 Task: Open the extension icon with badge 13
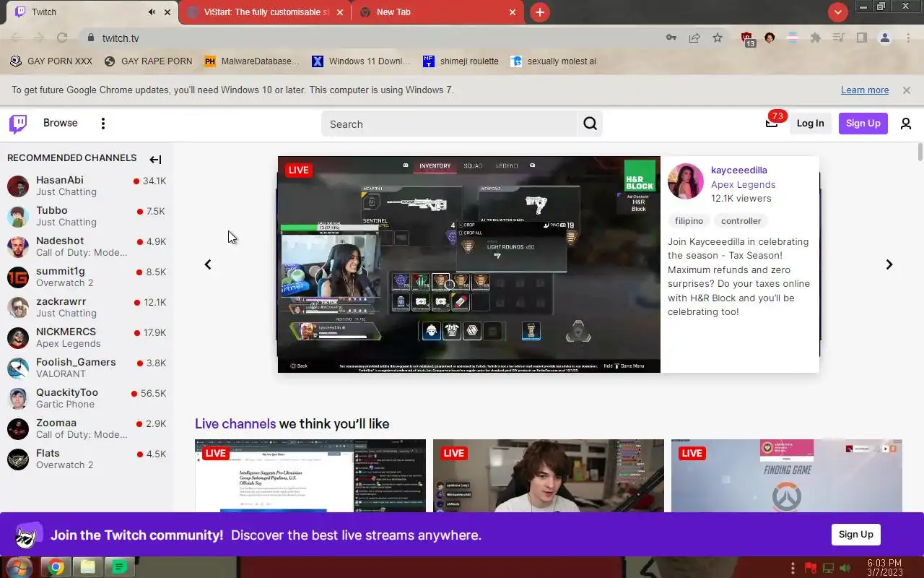747,39
